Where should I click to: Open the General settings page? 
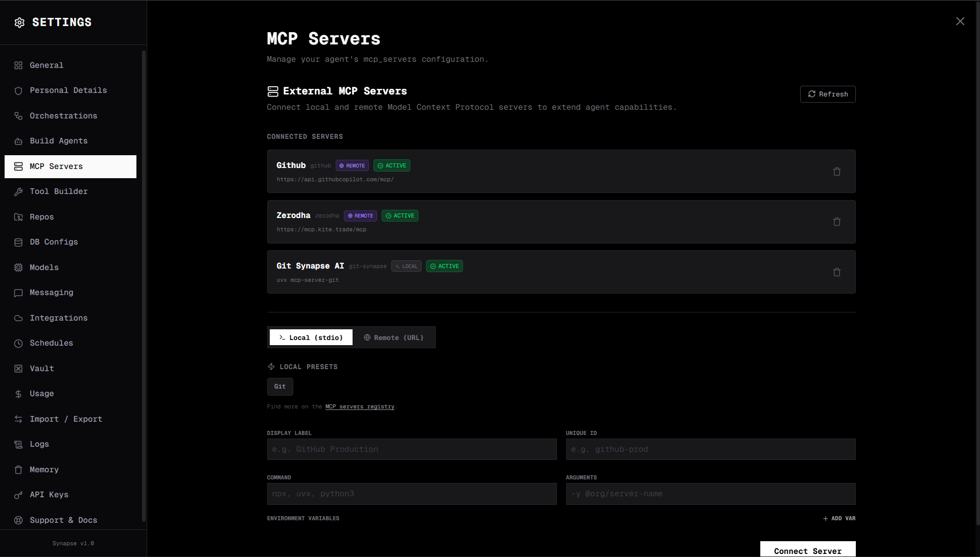(x=71, y=65)
